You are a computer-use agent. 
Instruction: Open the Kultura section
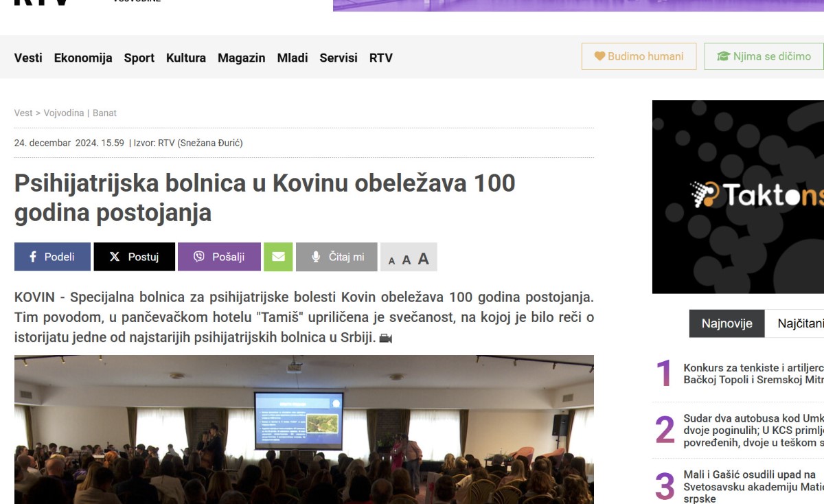coord(186,58)
